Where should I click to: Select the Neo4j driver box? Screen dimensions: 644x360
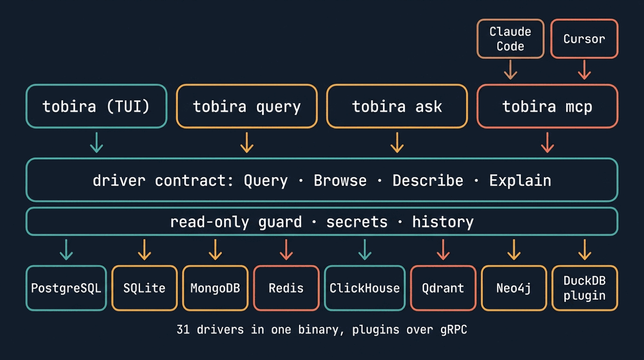pyautogui.click(x=514, y=288)
